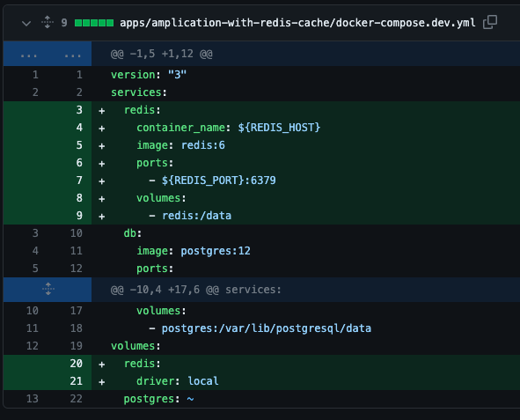Click the ${REDIS_HOST} variable text

point(279,128)
